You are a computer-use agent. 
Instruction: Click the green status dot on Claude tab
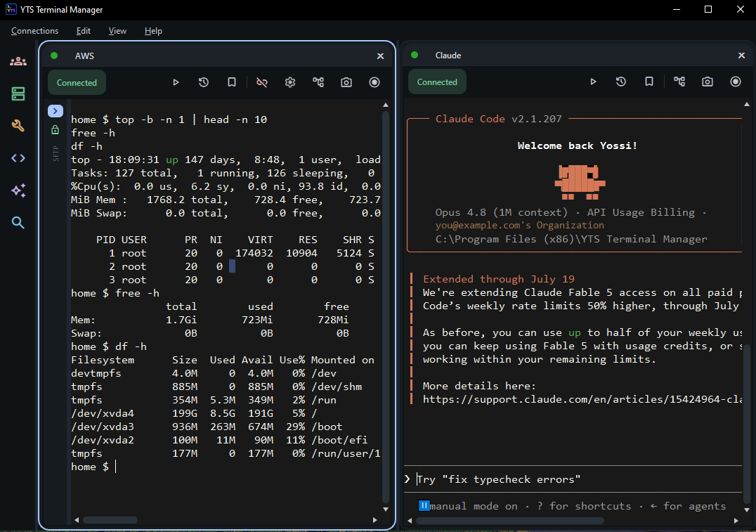pyautogui.click(x=415, y=55)
